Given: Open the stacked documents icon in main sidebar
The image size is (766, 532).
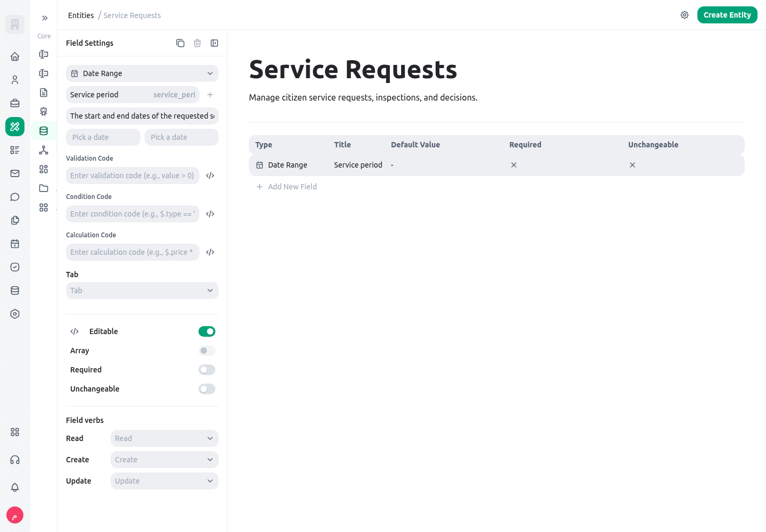Looking at the screenshot, I should [15, 220].
